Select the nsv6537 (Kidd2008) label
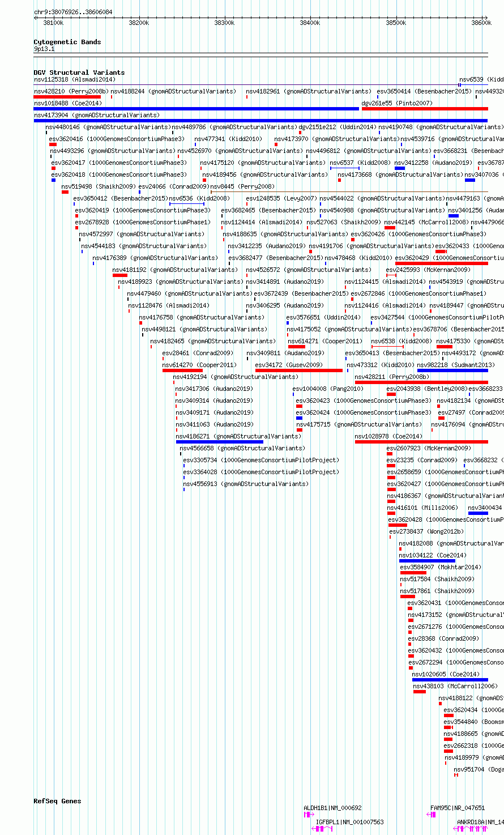This screenshot has width=504, height=835. (x=360, y=163)
